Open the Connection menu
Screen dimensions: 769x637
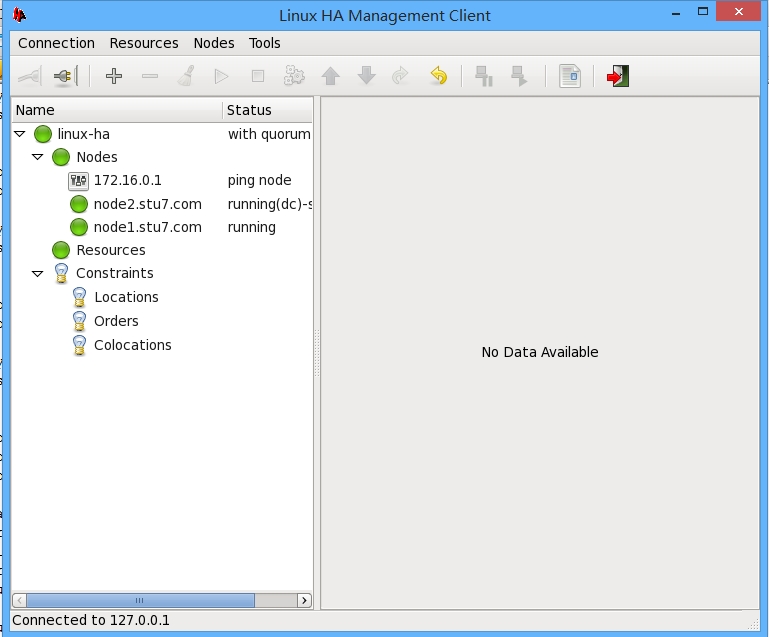click(x=56, y=43)
